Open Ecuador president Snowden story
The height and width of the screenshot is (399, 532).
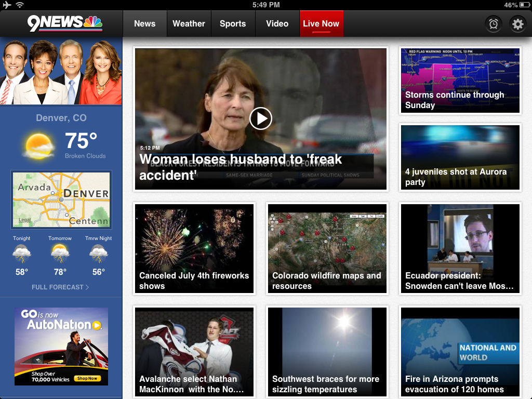coord(460,248)
